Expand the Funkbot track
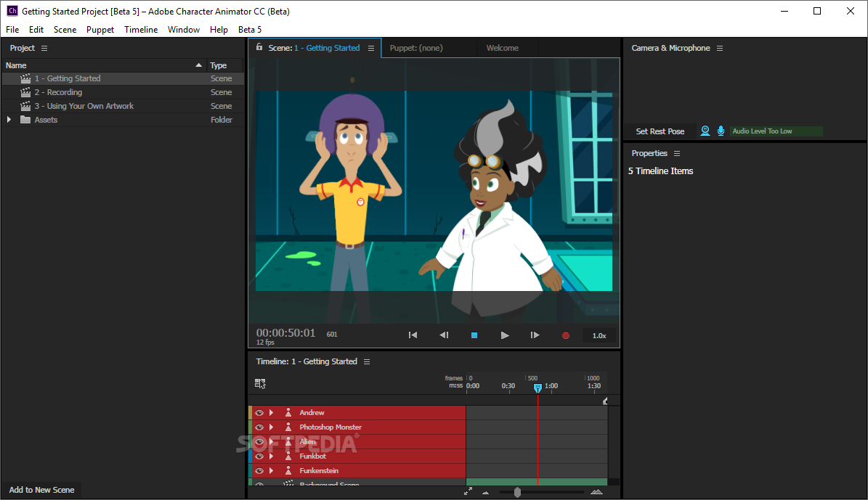This screenshot has height=500, width=868. pos(271,456)
